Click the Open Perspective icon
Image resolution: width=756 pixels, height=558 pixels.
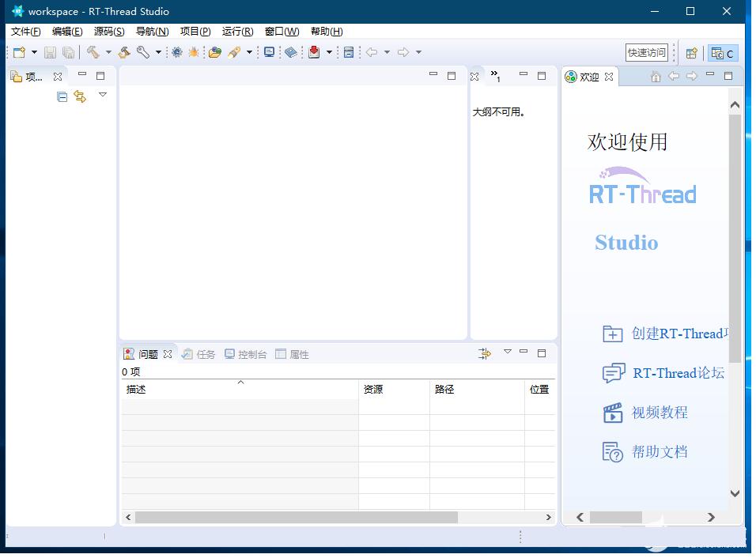tap(691, 52)
